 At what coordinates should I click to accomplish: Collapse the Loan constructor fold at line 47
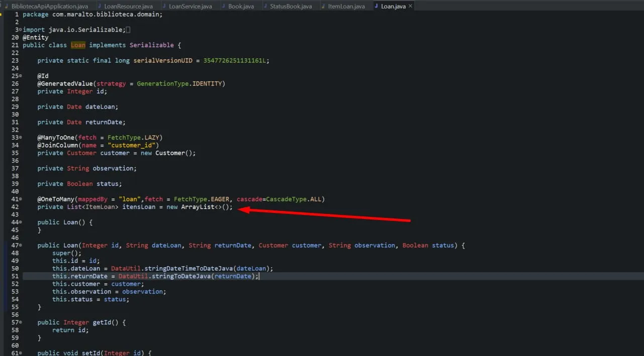pos(21,245)
